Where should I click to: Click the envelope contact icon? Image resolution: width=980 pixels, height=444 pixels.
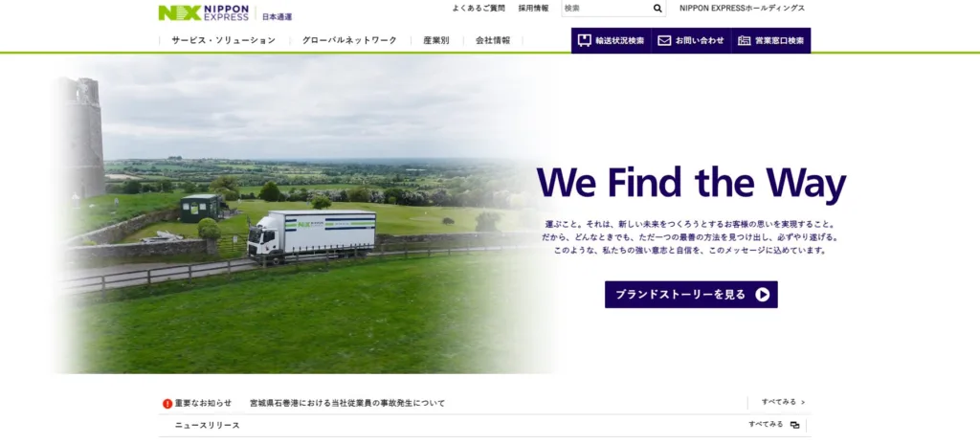(664, 40)
